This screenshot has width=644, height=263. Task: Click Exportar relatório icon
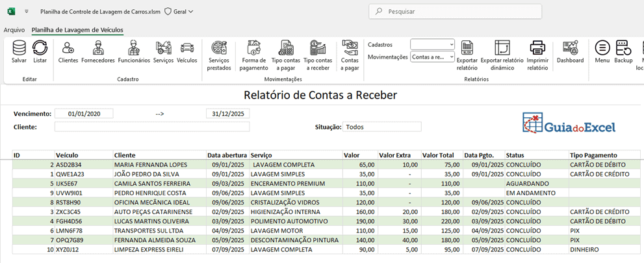pyautogui.click(x=467, y=48)
